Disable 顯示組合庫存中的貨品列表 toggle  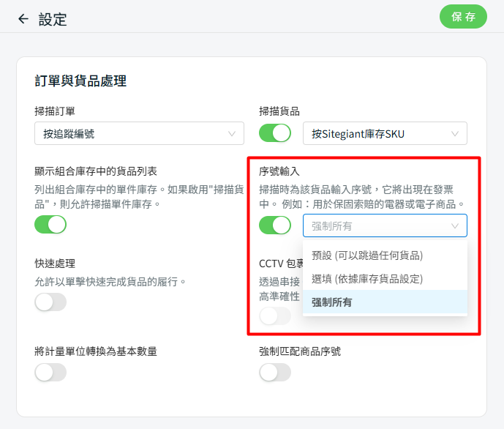point(50,224)
